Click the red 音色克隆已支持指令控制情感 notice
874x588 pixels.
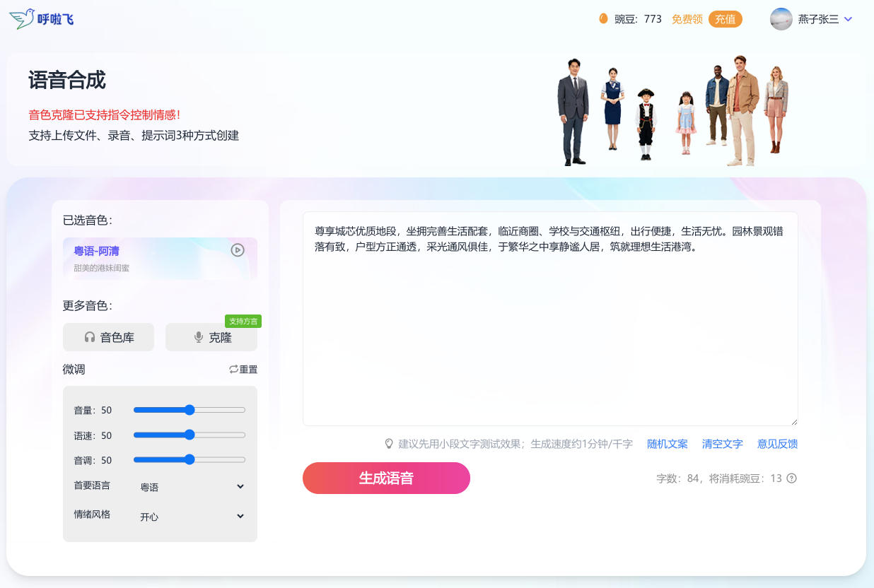click(105, 114)
